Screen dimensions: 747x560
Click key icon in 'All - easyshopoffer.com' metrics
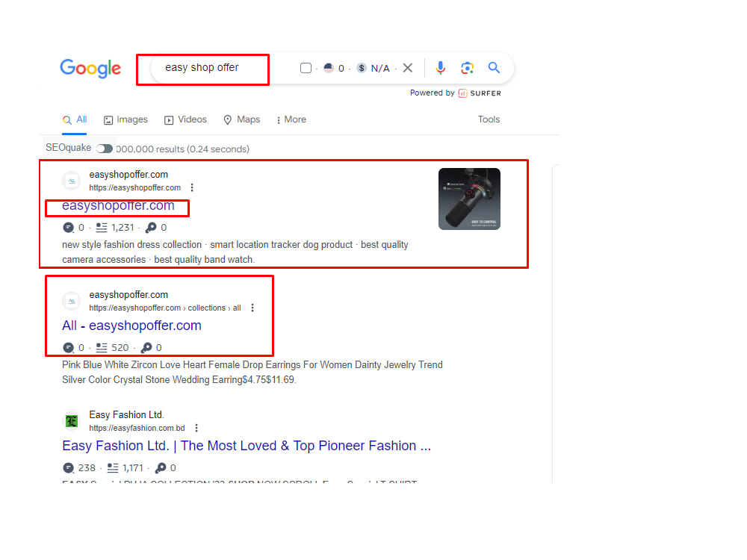pyautogui.click(x=146, y=348)
